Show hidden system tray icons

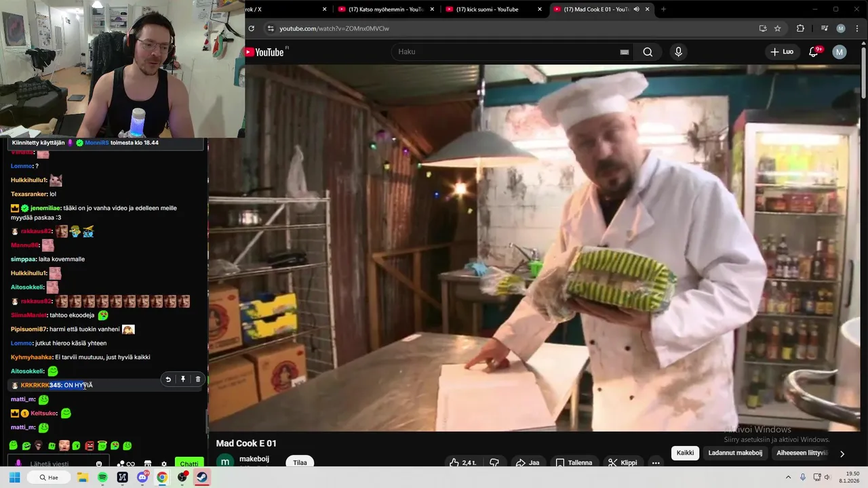point(788,477)
